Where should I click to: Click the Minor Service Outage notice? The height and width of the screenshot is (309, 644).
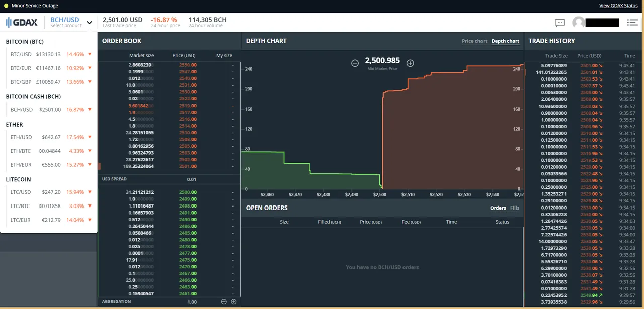pyautogui.click(x=35, y=6)
